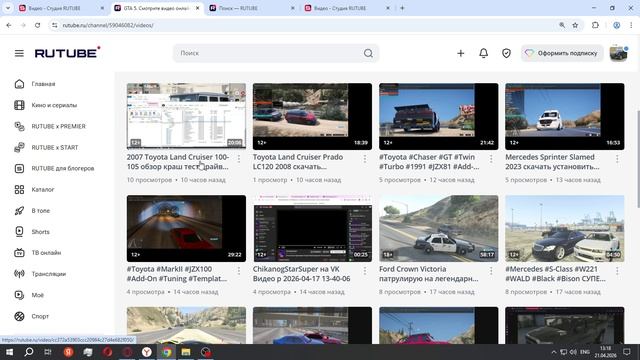Click the RUTUBE logo

tap(67, 52)
